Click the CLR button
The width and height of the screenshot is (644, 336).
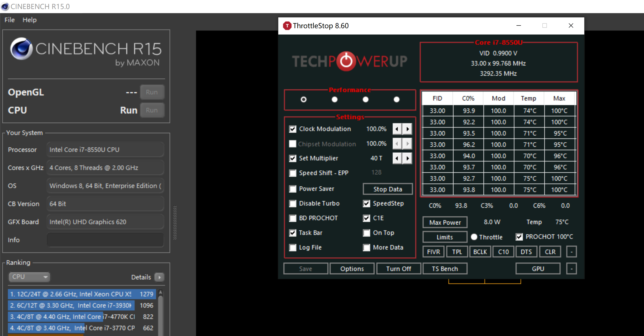point(550,252)
